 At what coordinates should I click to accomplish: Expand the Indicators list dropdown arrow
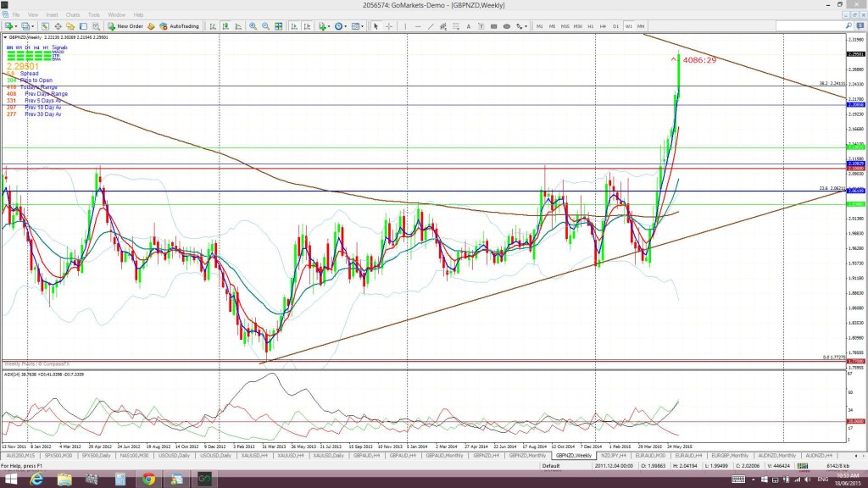[x=329, y=26]
